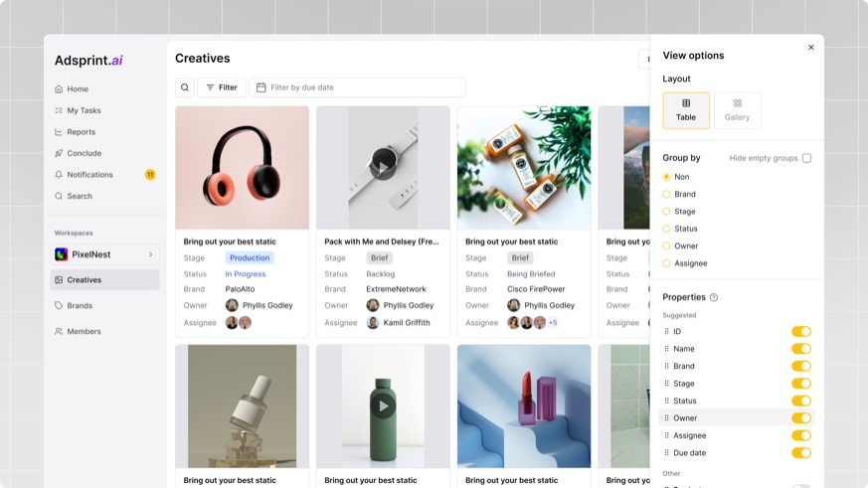Disable the Brand property switch
This screenshot has height=488, width=868.
tap(801, 367)
